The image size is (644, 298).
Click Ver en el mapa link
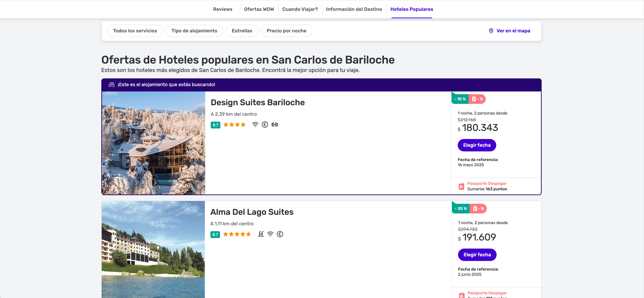tap(513, 31)
